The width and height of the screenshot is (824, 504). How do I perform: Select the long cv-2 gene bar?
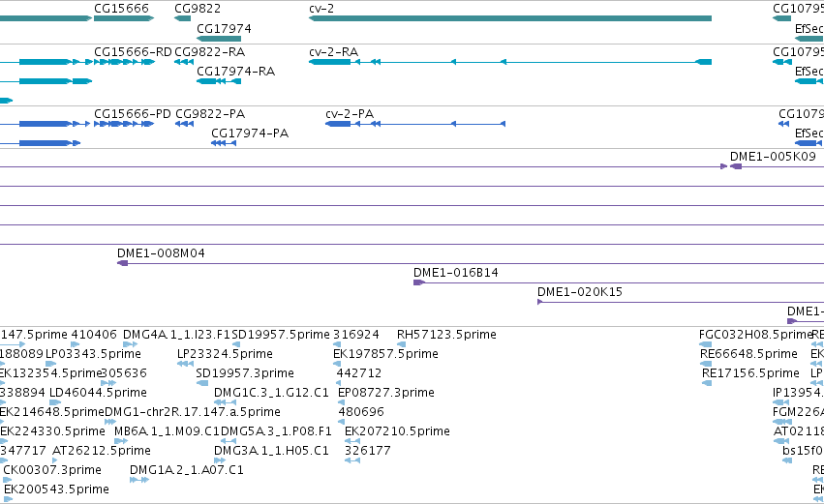[x=509, y=18]
